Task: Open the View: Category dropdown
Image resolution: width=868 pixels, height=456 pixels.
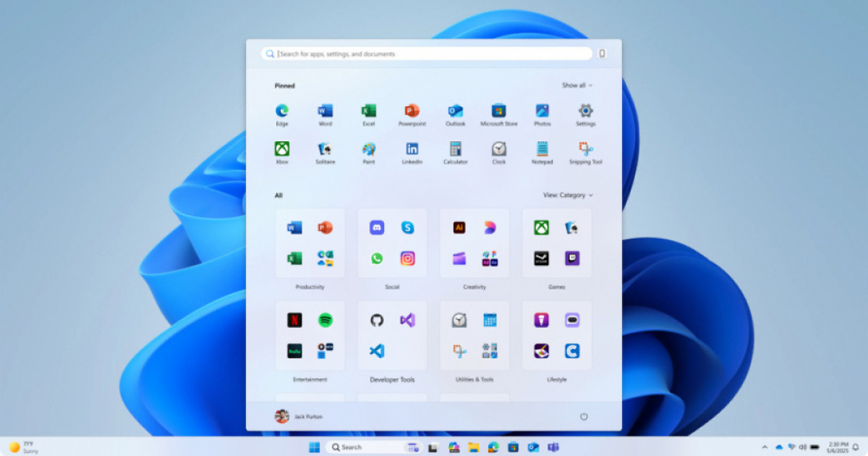Action: click(568, 195)
